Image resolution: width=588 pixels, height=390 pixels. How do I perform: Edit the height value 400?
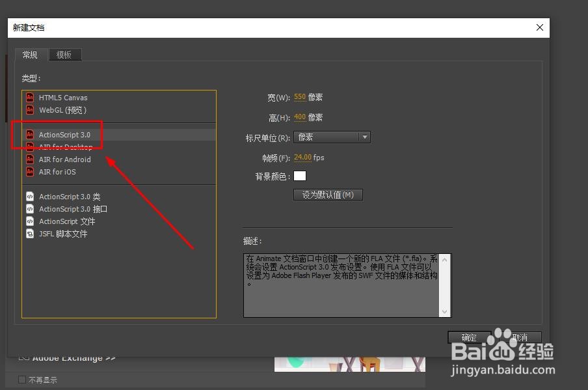click(300, 117)
